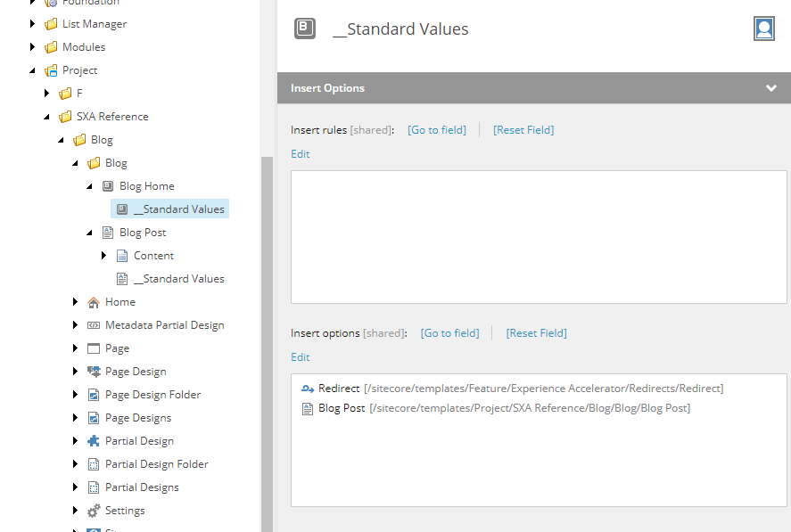Image resolution: width=791 pixels, height=532 pixels.
Task: Click Edit link under Insert rules
Action: tap(301, 154)
